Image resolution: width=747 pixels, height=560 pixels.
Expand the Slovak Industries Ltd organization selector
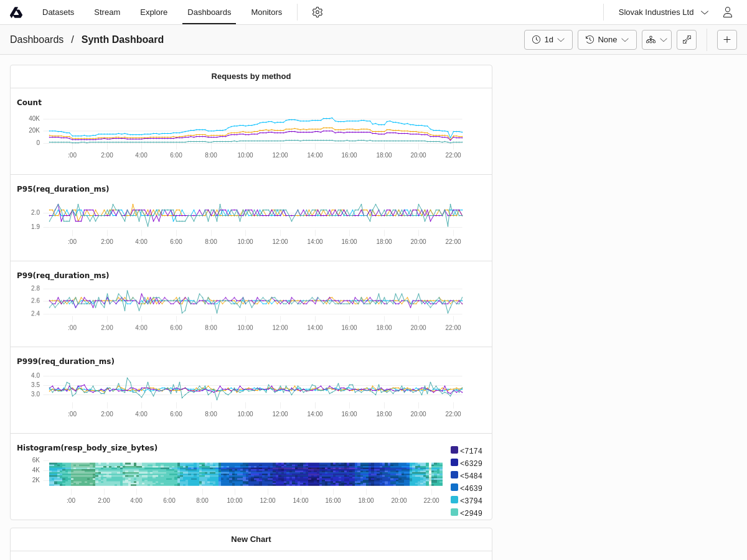[663, 12]
